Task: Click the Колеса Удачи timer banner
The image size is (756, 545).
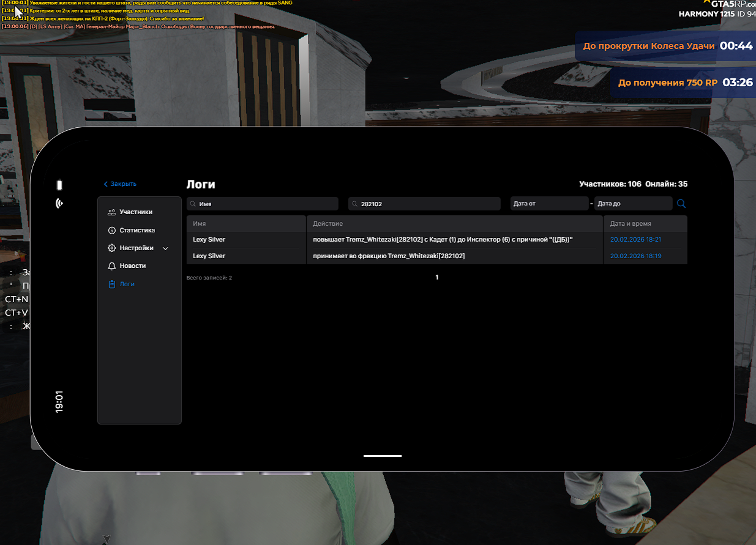Action: (x=665, y=46)
